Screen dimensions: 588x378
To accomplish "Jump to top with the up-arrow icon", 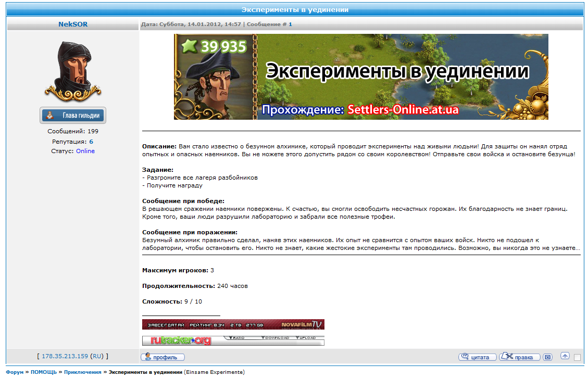I will (565, 356).
